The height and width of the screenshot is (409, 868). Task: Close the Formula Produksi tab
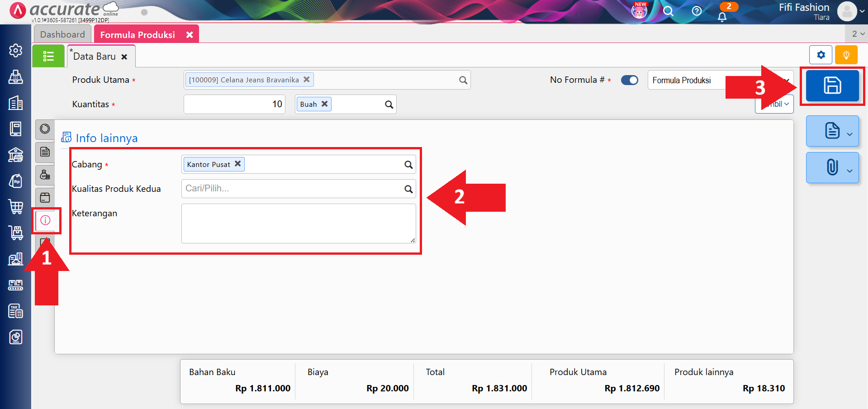(x=190, y=35)
